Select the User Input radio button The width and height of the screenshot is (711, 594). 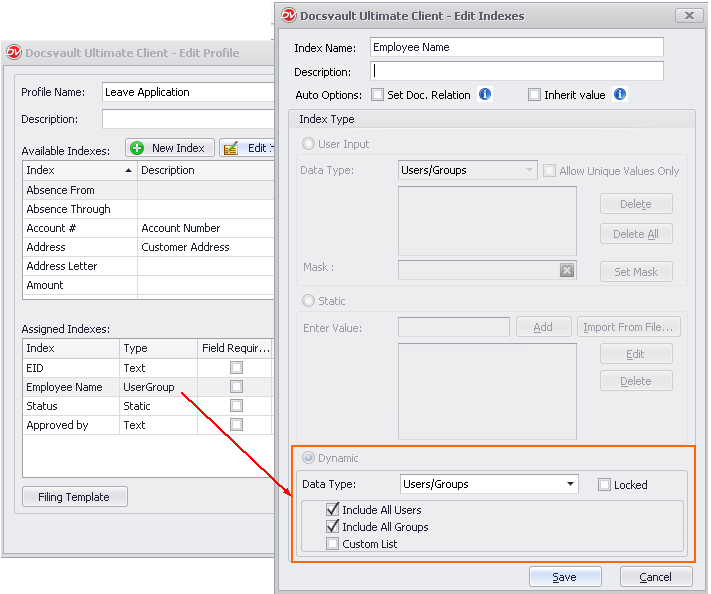[x=308, y=144]
